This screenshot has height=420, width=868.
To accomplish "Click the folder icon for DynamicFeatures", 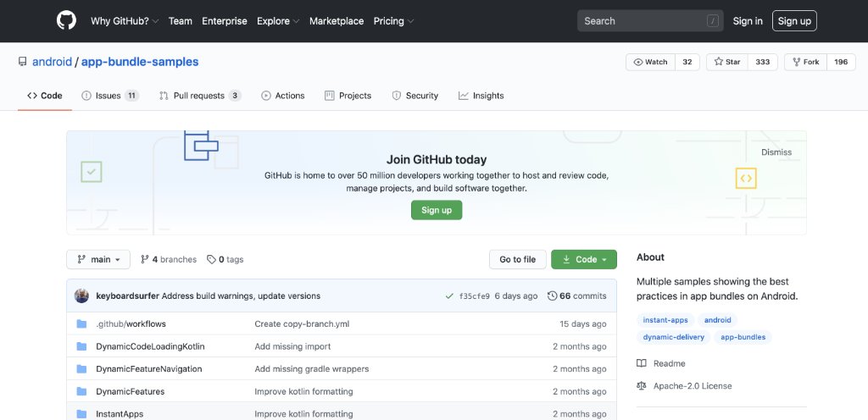I will pyautogui.click(x=82, y=391).
